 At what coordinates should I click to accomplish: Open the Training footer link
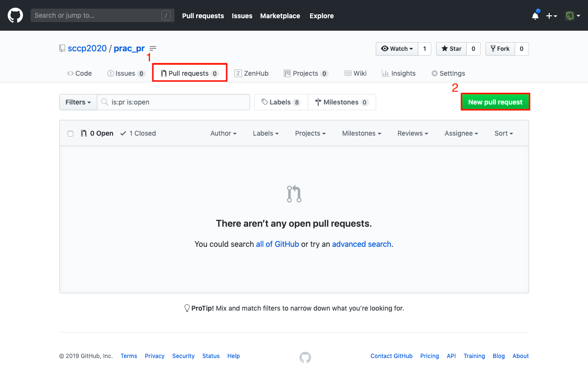pos(474,356)
